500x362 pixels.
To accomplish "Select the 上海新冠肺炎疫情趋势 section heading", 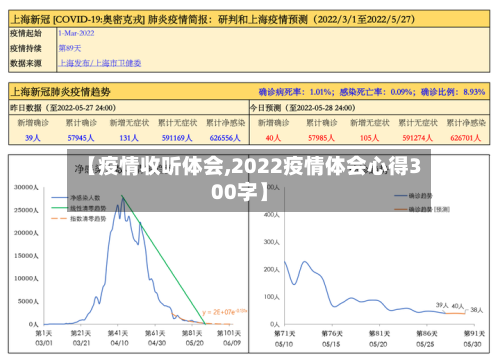I will 60,92.
